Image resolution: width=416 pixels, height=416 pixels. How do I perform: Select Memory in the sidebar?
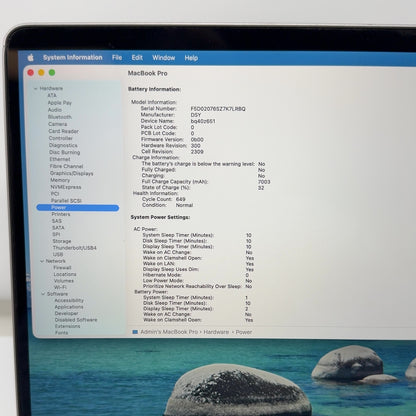point(60,180)
